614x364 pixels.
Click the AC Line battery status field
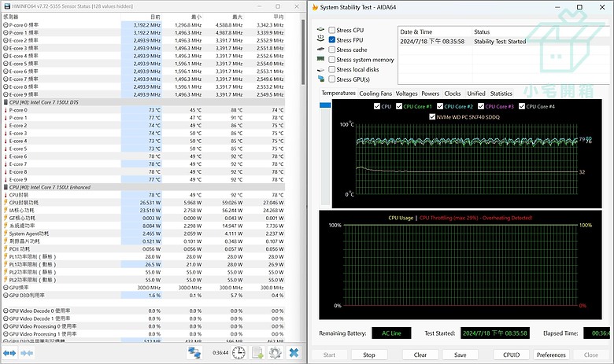(391, 333)
